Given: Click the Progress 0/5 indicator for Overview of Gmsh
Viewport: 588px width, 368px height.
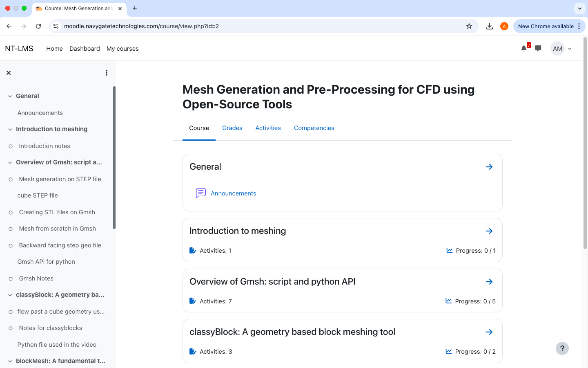Looking at the screenshot, I should (475, 301).
